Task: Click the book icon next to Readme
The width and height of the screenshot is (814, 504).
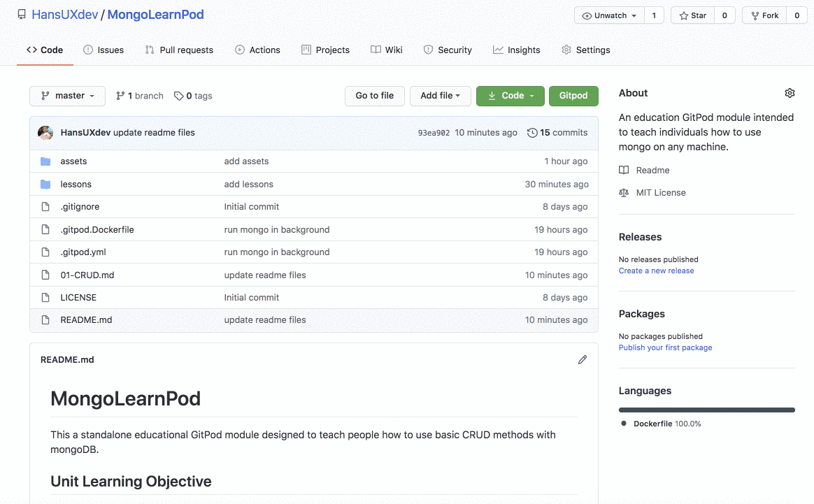Action: click(624, 171)
